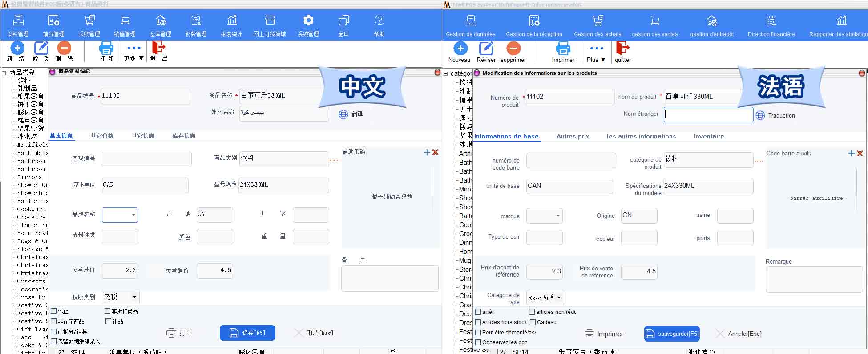
Task: Expand the 品牌名称 combo box
Action: (x=120, y=215)
